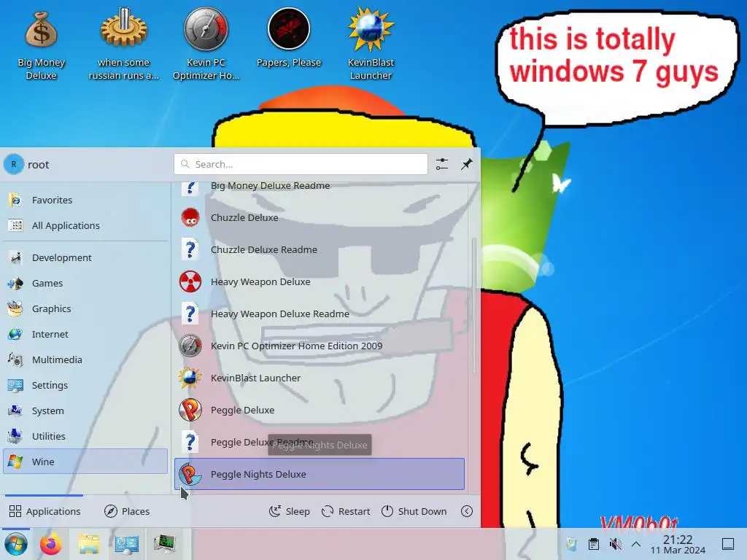
Task: Click the Search field in the application menu
Action: (x=301, y=164)
